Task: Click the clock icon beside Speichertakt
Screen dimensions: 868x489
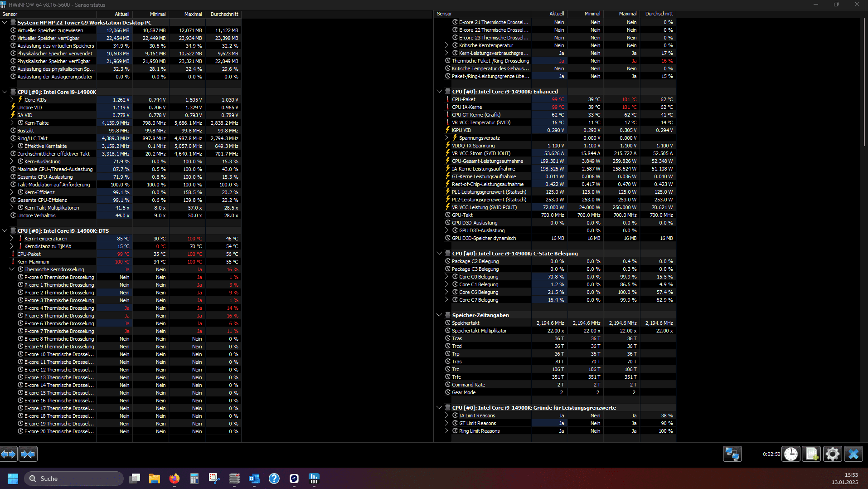Action: 448,323
